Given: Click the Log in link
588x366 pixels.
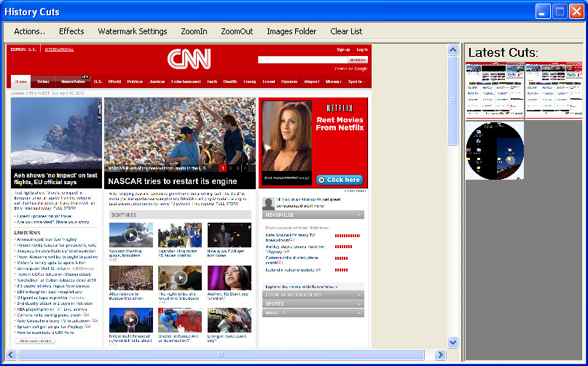Looking at the screenshot, I should 362,49.
